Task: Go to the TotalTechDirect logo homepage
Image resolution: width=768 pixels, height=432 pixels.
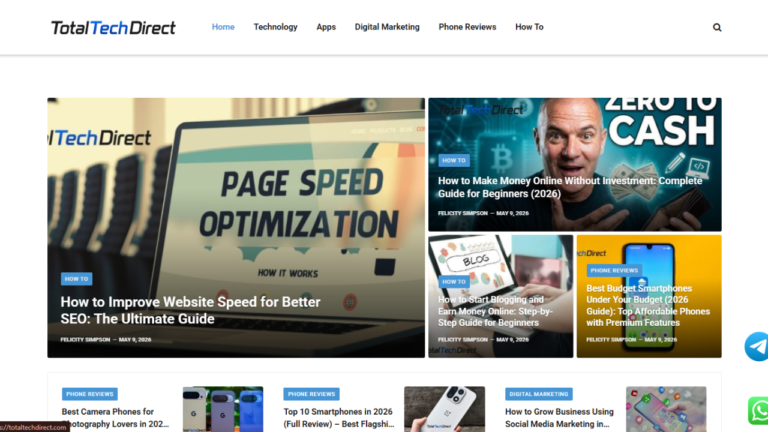Action: 113,27
